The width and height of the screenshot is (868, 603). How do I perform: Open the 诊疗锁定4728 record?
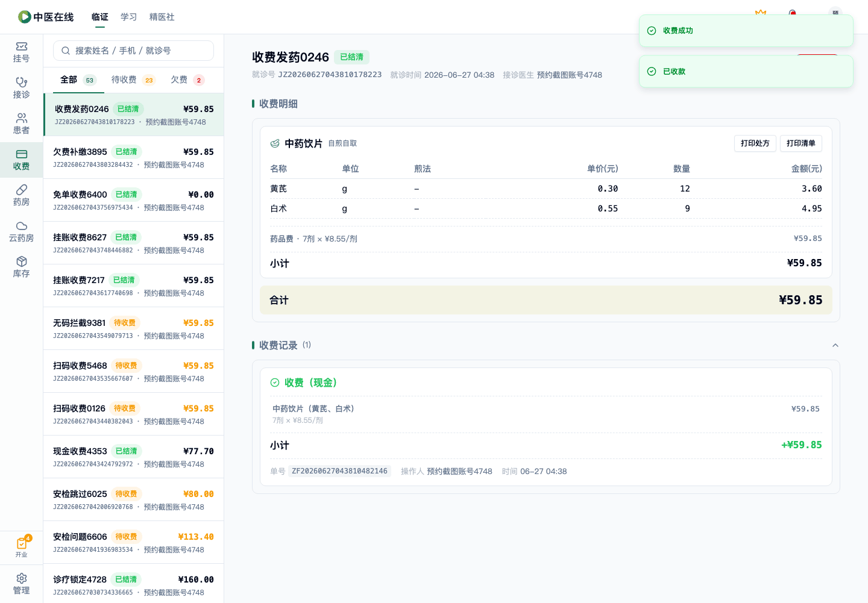coord(134,583)
